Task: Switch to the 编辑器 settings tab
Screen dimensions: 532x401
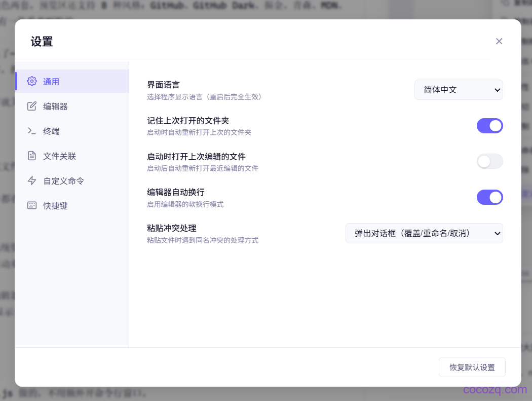Action: (x=72, y=106)
